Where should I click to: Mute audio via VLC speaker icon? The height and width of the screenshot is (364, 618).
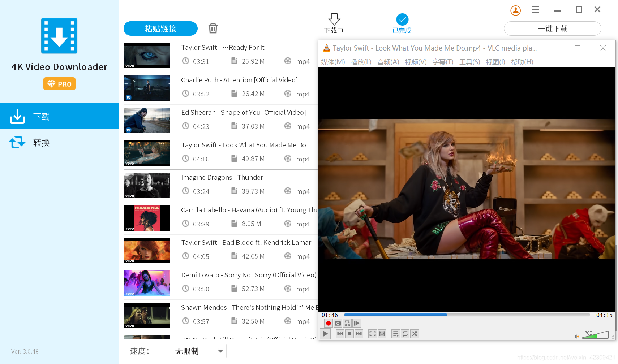click(576, 337)
